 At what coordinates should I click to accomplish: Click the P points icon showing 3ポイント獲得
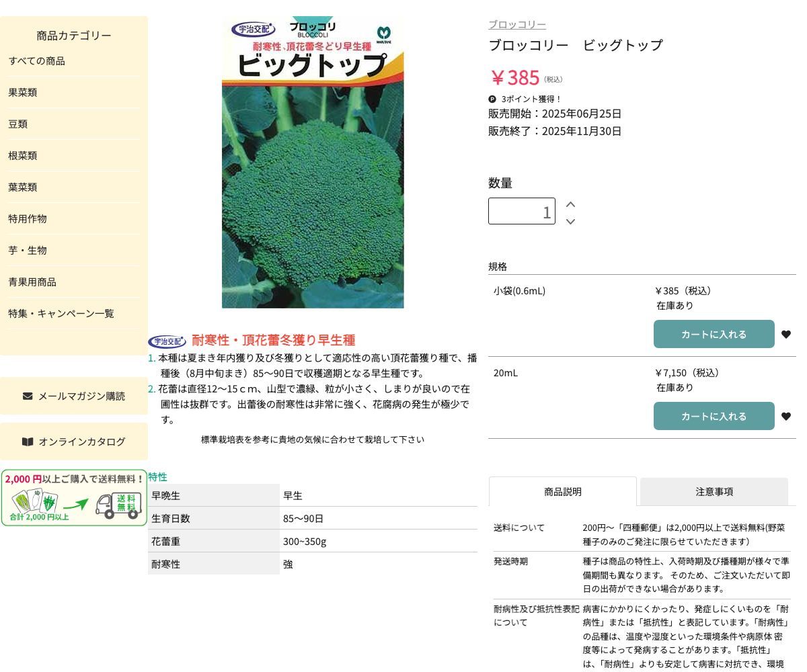coord(492,99)
